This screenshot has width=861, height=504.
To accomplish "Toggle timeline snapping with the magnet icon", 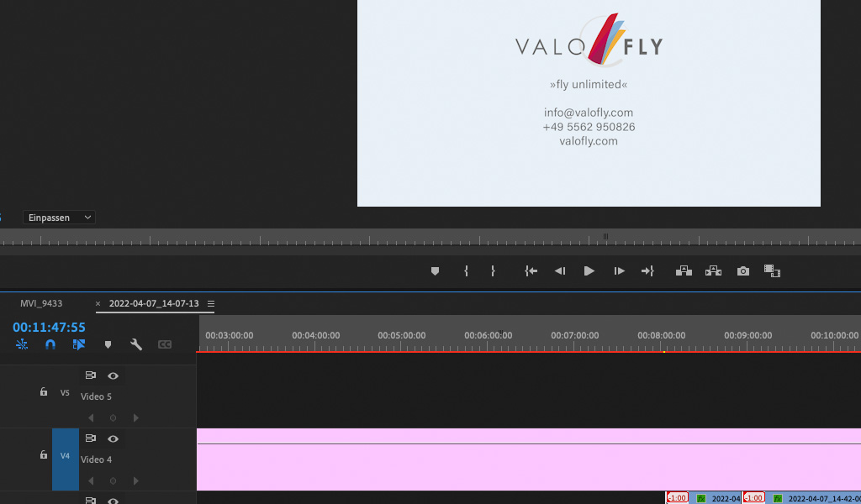I will tap(50, 344).
